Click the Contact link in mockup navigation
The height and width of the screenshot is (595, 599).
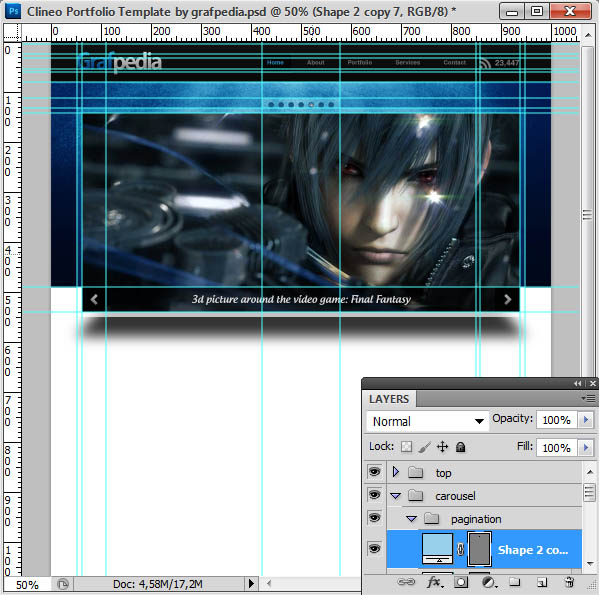click(x=454, y=62)
